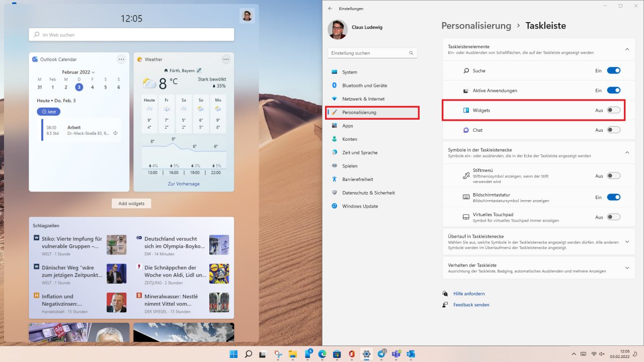Launch Microsoft Edge from taskbar
Screen dimensions: 644x362
pyautogui.click(x=323, y=354)
